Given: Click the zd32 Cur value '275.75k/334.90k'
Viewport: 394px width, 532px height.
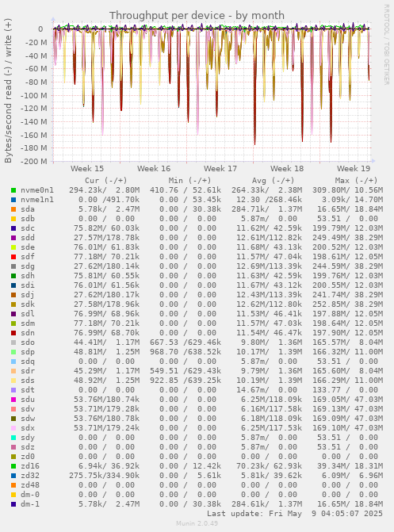Looking at the screenshot, I should pos(104,476).
